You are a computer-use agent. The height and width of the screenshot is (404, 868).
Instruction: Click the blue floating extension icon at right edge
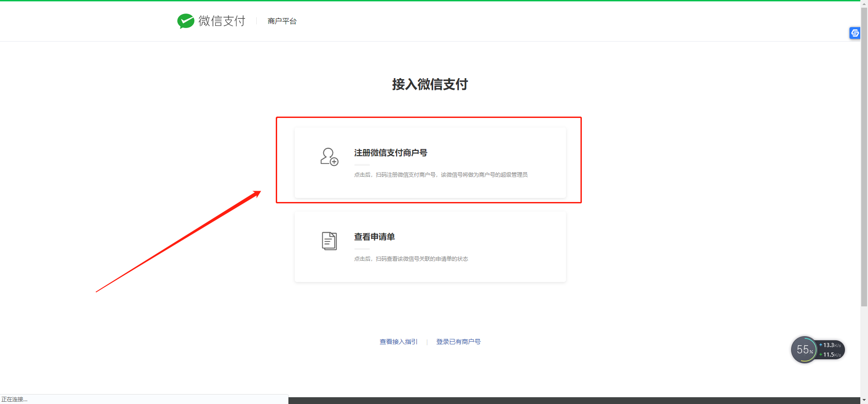click(x=855, y=33)
